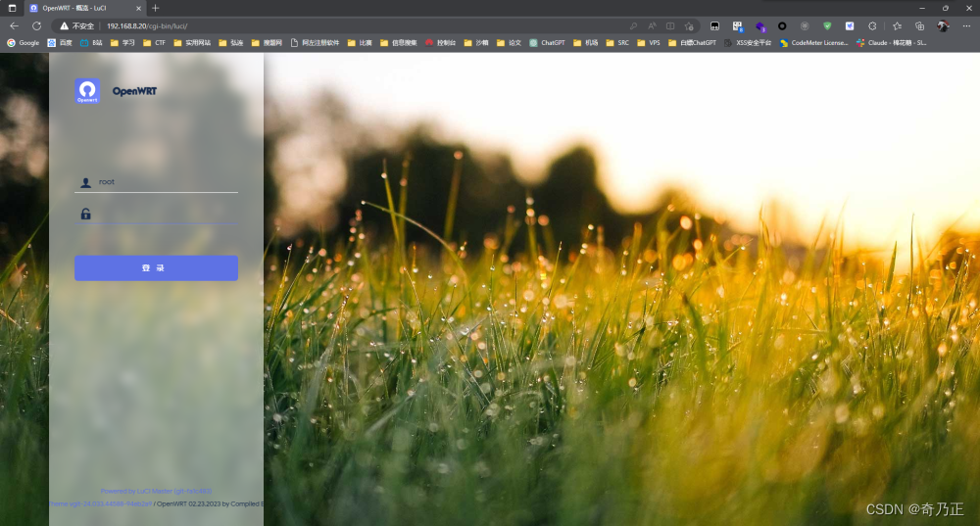
Task: Click the read aloud icon in address bar
Action: (x=652, y=26)
